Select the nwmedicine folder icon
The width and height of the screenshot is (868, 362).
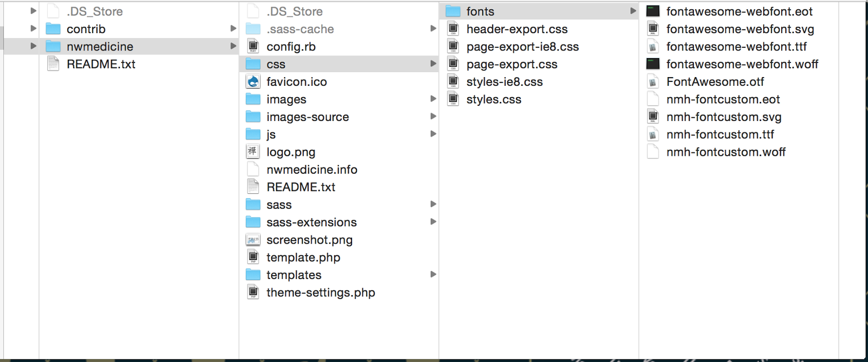53,47
